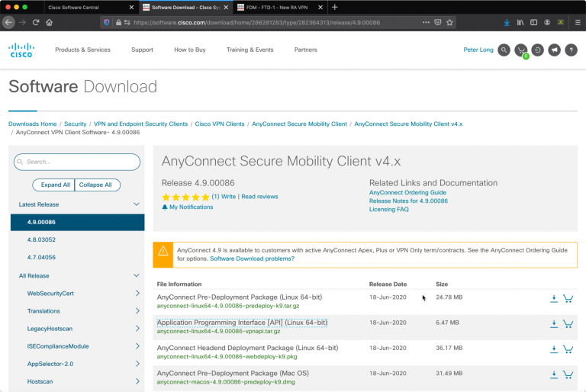The width and height of the screenshot is (586, 392).
Task: Click the Write review link
Action: [x=228, y=197]
